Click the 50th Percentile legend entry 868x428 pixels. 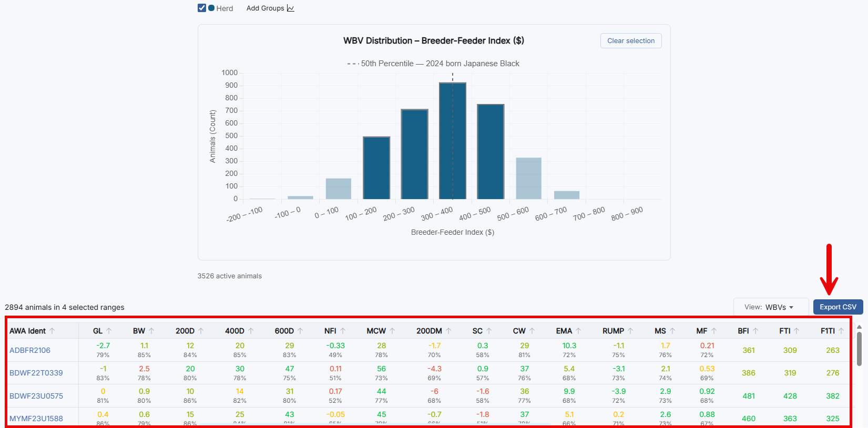point(433,64)
